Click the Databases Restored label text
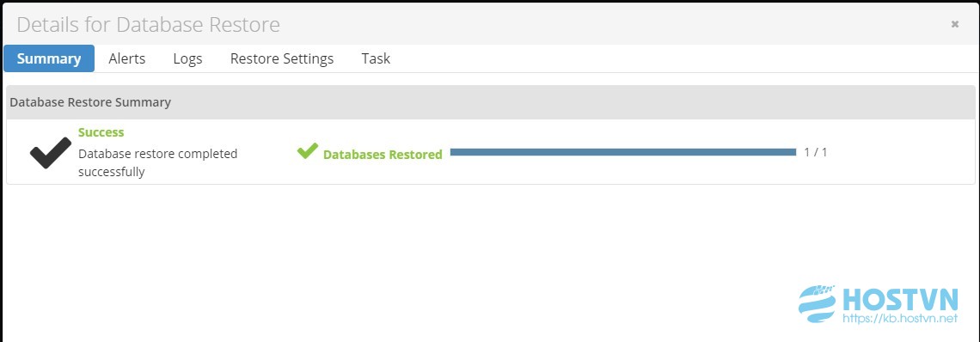Image resolution: width=980 pixels, height=342 pixels. [383, 155]
